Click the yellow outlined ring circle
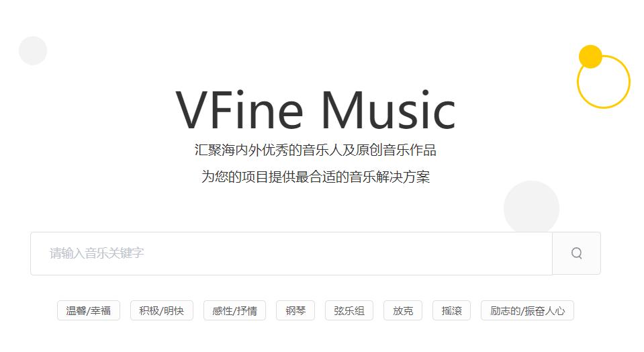Screen dimensions: 644x352 603,81
